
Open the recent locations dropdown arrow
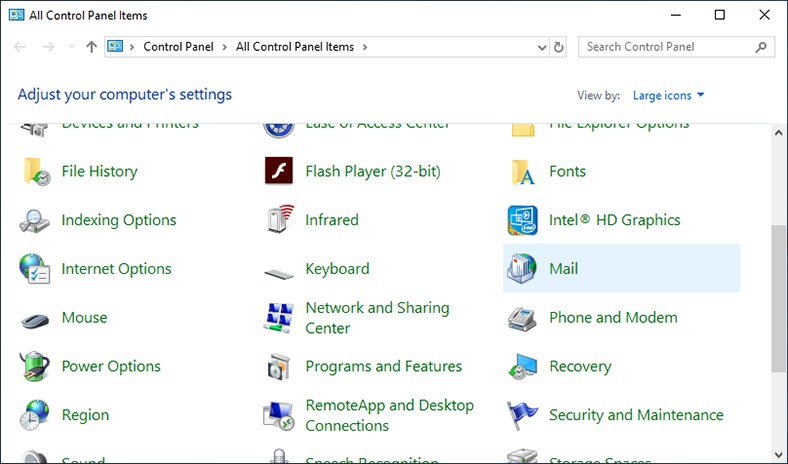71,47
